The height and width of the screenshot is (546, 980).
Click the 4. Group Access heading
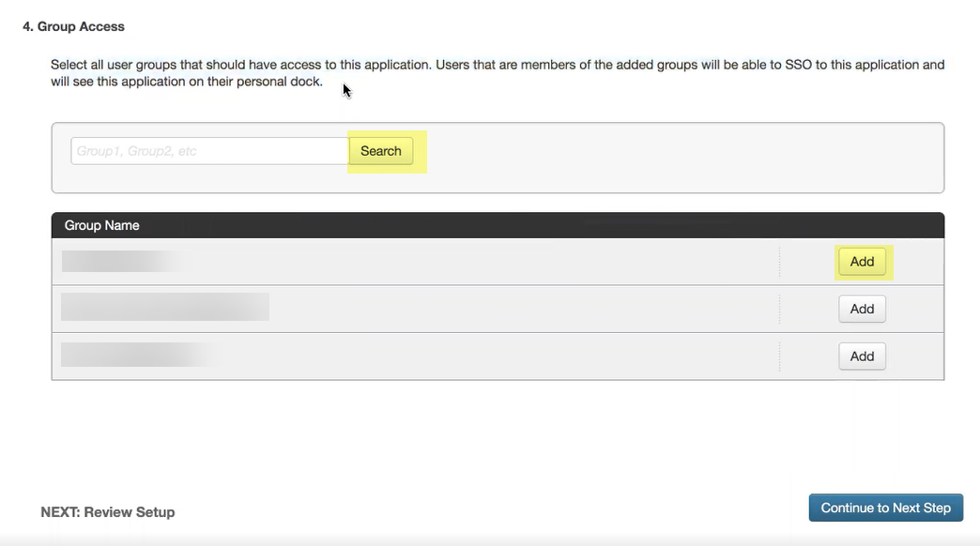click(x=73, y=26)
